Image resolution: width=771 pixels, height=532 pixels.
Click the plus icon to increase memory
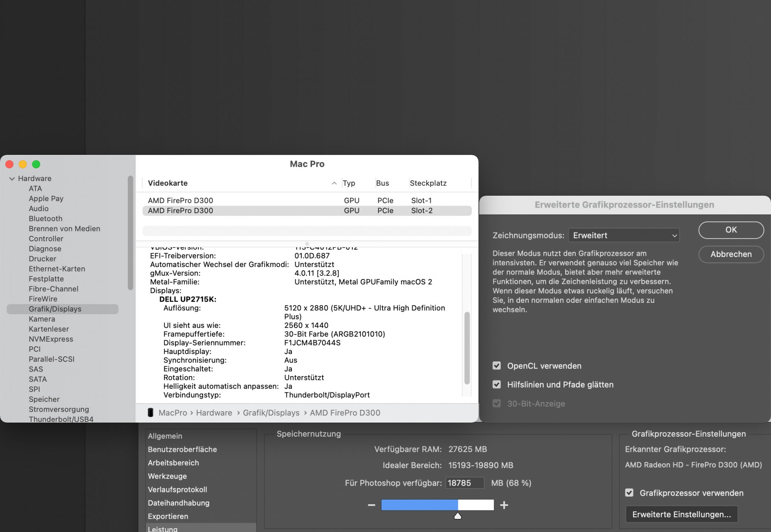pos(504,505)
